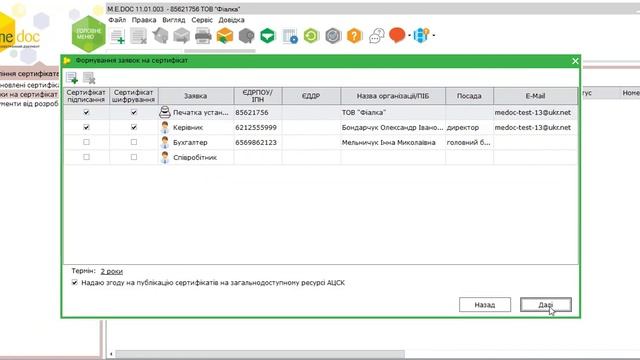Image resolution: width=640 pixels, height=360 pixels.
Task: Click the horizontal scrollbar in main window
Action: coord(260,354)
